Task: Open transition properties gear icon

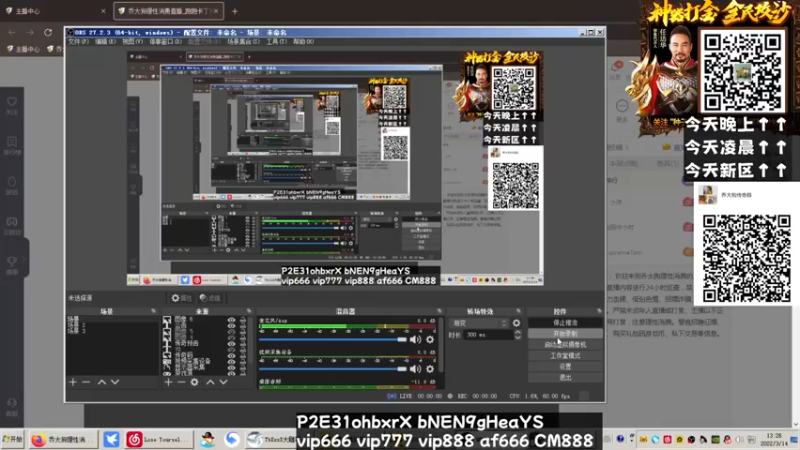Action: coord(516,323)
